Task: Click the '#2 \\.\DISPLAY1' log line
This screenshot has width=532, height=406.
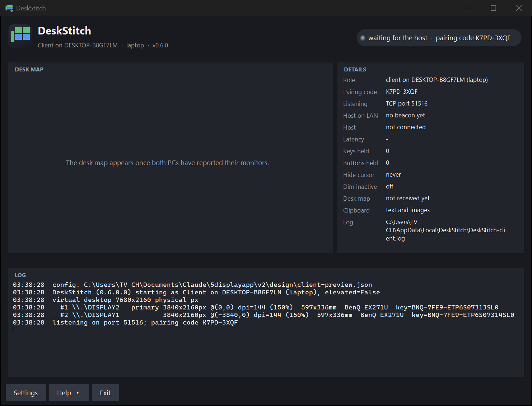Action: [x=263, y=315]
